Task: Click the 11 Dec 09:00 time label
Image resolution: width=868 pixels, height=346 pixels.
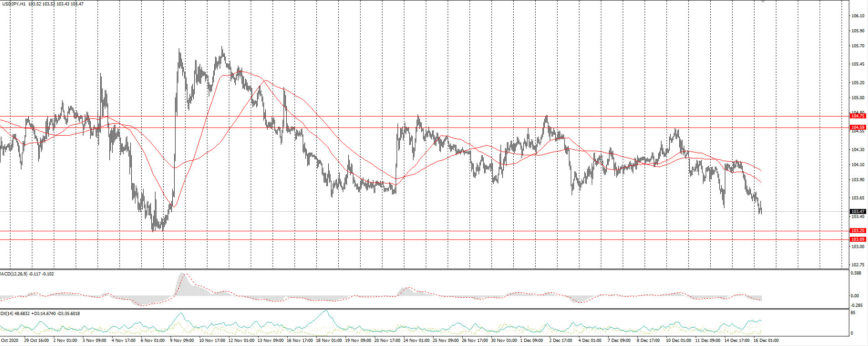Action: pyautogui.click(x=708, y=341)
